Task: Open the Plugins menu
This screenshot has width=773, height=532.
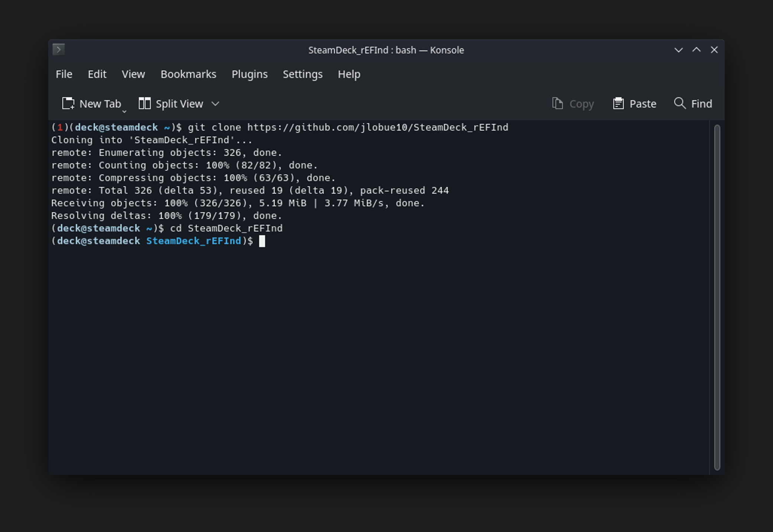Action: point(249,74)
